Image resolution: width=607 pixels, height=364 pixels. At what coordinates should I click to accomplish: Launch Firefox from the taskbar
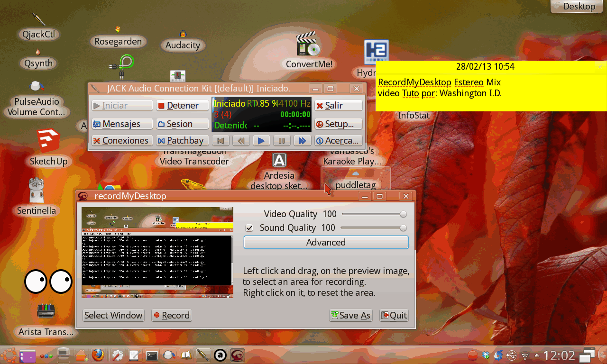click(98, 355)
